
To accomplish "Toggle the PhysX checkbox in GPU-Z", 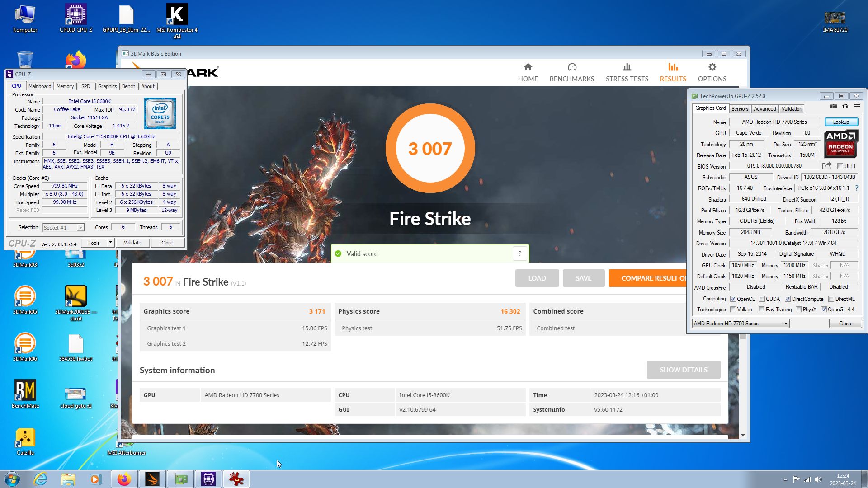I will tap(799, 310).
